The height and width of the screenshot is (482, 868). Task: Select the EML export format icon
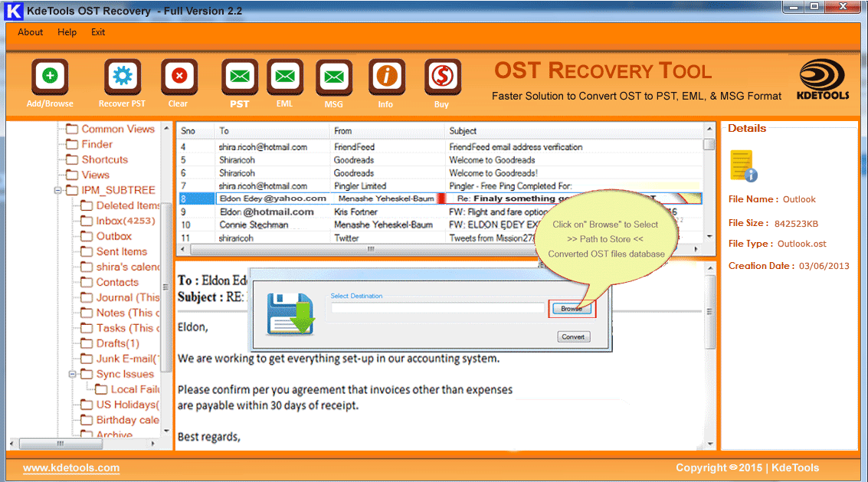pyautogui.click(x=285, y=77)
